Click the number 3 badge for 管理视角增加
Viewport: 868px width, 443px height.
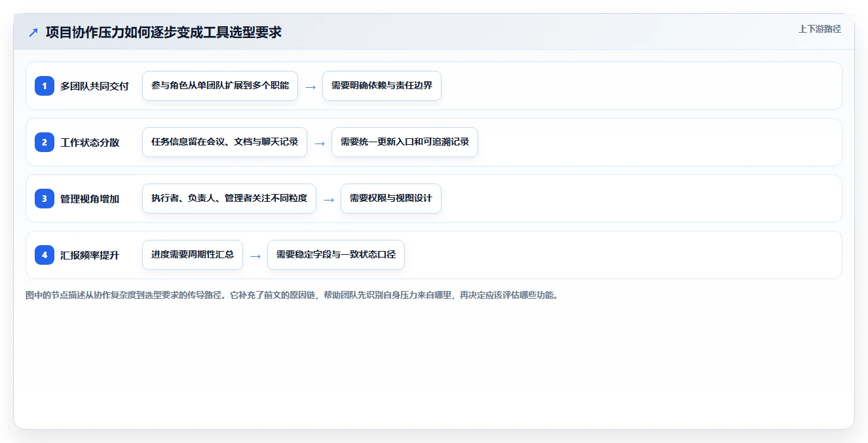pyautogui.click(x=45, y=199)
